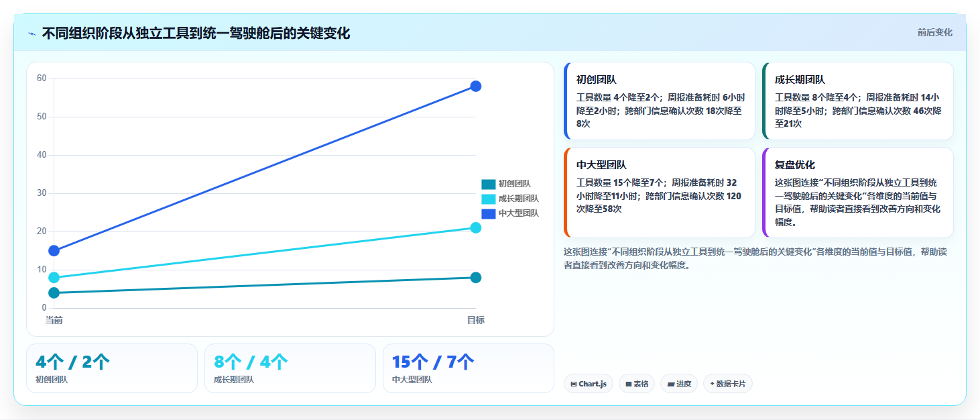Open the 成长期团队 detail card heading
The width and height of the screenshot is (980, 420).
(800, 80)
